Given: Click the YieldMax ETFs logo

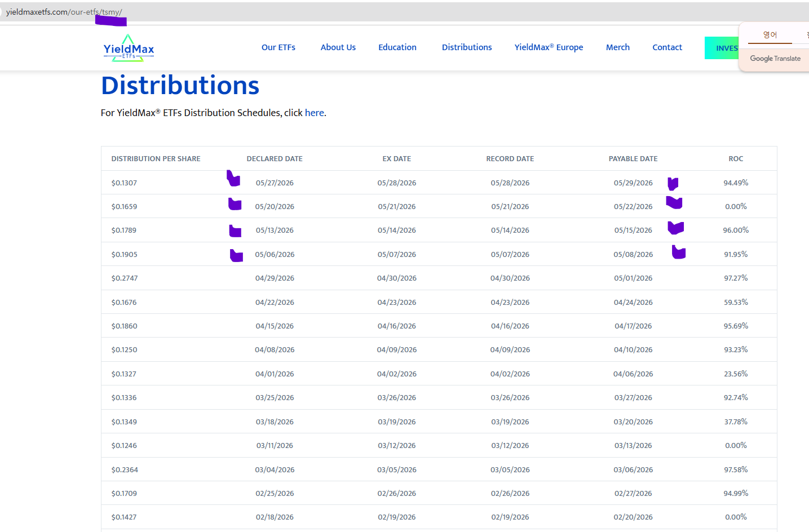Looking at the screenshot, I should coord(129,48).
